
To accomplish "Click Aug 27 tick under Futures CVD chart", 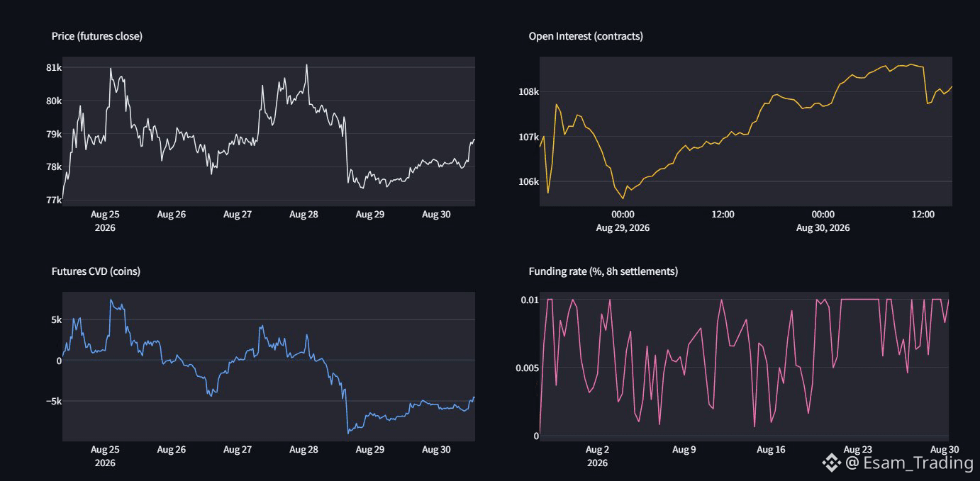I will pyautogui.click(x=237, y=449).
